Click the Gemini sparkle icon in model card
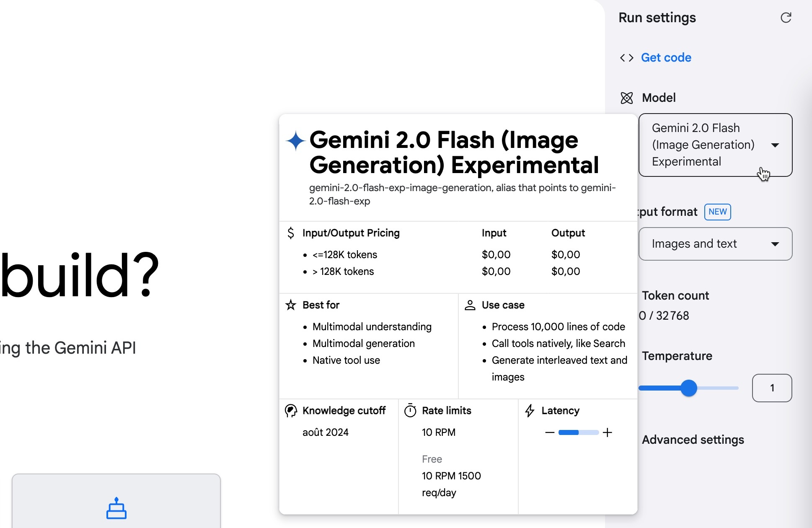 pyautogui.click(x=296, y=140)
